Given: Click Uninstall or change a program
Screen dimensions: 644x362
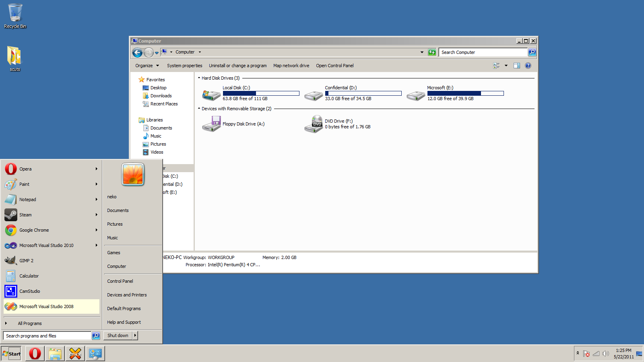Looking at the screenshot, I should [237, 66].
